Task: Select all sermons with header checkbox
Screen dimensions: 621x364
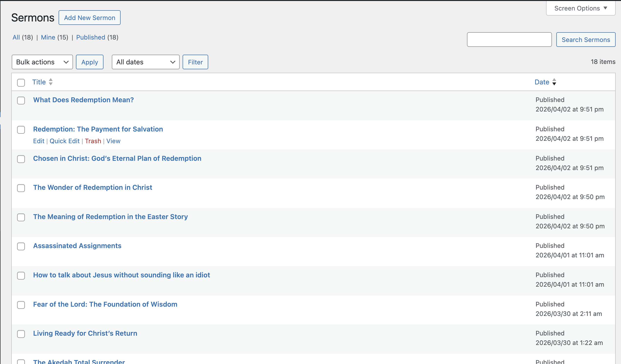Action: click(x=21, y=83)
